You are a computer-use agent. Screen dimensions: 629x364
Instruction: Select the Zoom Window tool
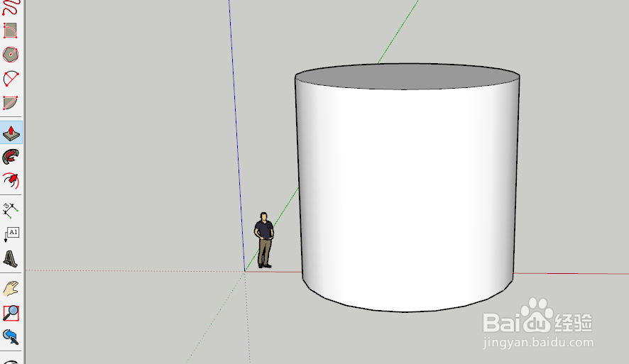pos(11,313)
